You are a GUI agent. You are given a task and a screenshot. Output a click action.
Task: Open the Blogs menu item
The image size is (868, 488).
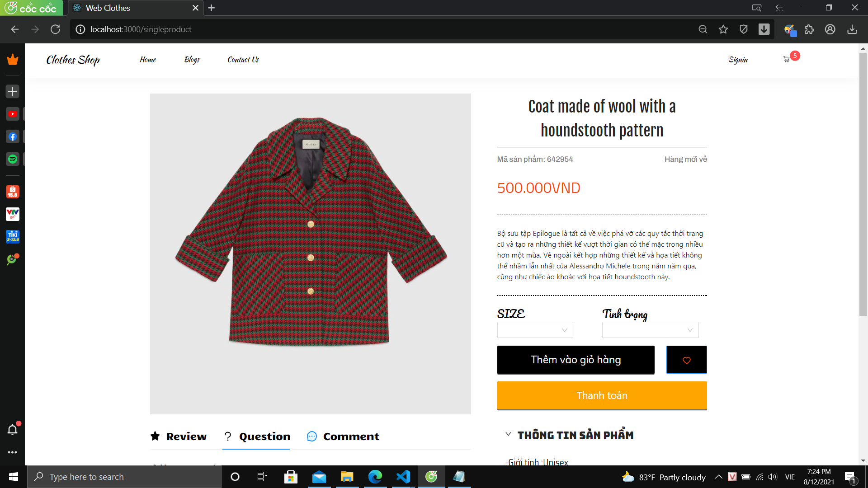point(192,59)
